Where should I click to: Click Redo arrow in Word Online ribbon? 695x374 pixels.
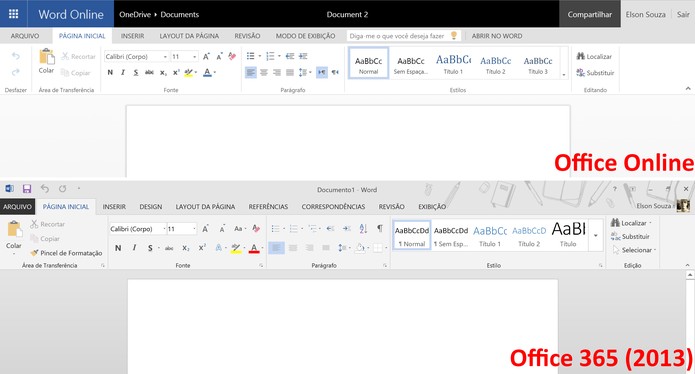[16, 72]
